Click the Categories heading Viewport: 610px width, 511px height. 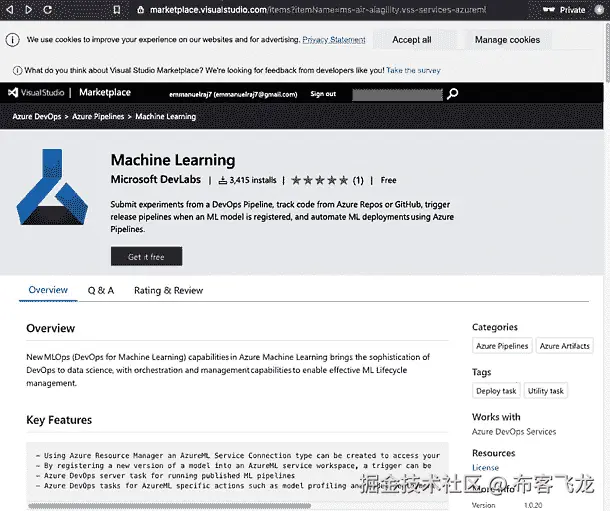click(x=495, y=327)
